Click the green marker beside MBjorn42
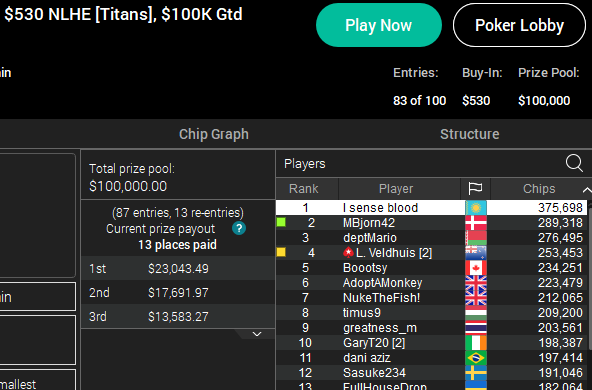The height and width of the screenshot is (390, 592). [x=281, y=222]
